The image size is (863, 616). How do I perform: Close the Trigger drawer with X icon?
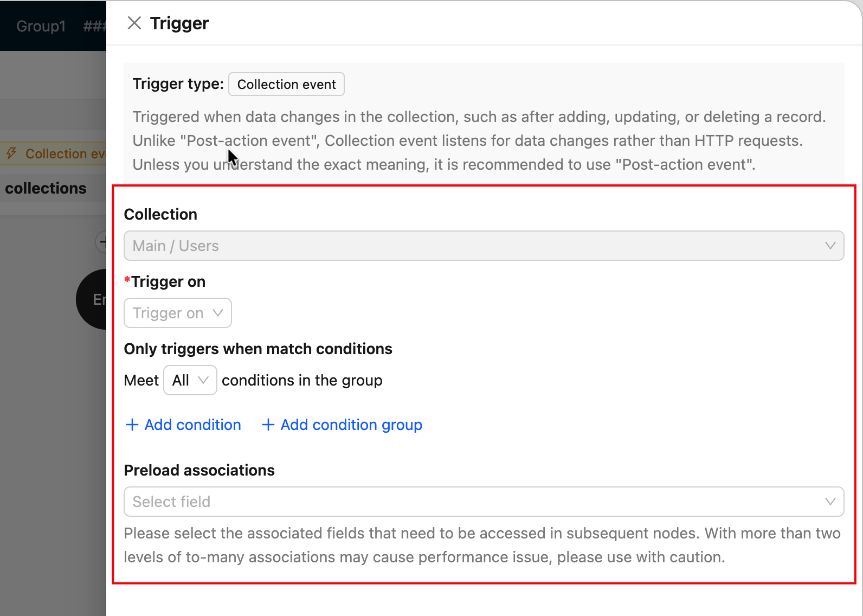134,23
